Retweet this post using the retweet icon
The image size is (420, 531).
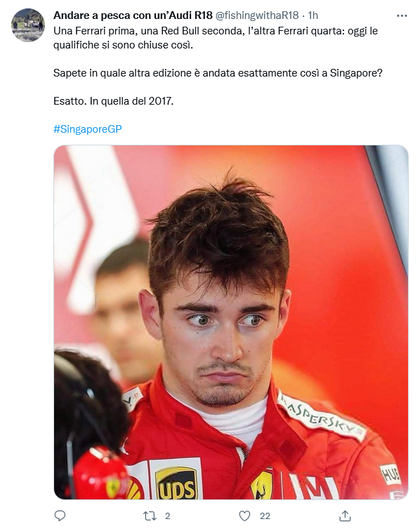[x=150, y=516]
